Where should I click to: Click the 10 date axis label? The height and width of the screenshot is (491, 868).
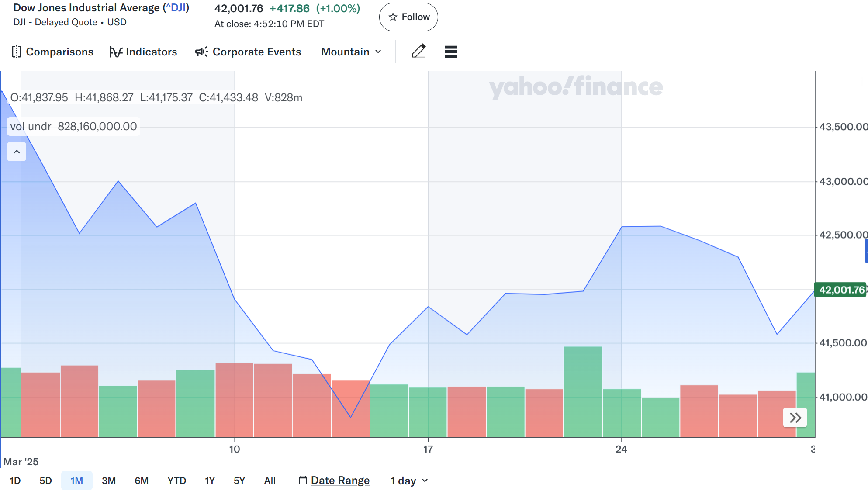click(235, 449)
